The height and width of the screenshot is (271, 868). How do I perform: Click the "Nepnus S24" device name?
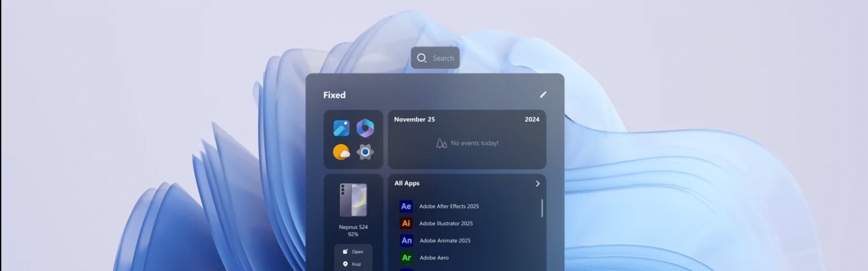(354, 227)
